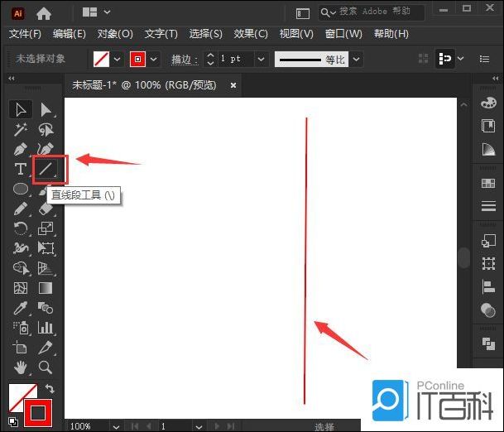The width and height of the screenshot is (504, 432).
Task: Select the Zoom tool
Action: pyautogui.click(x=46, y=367)
